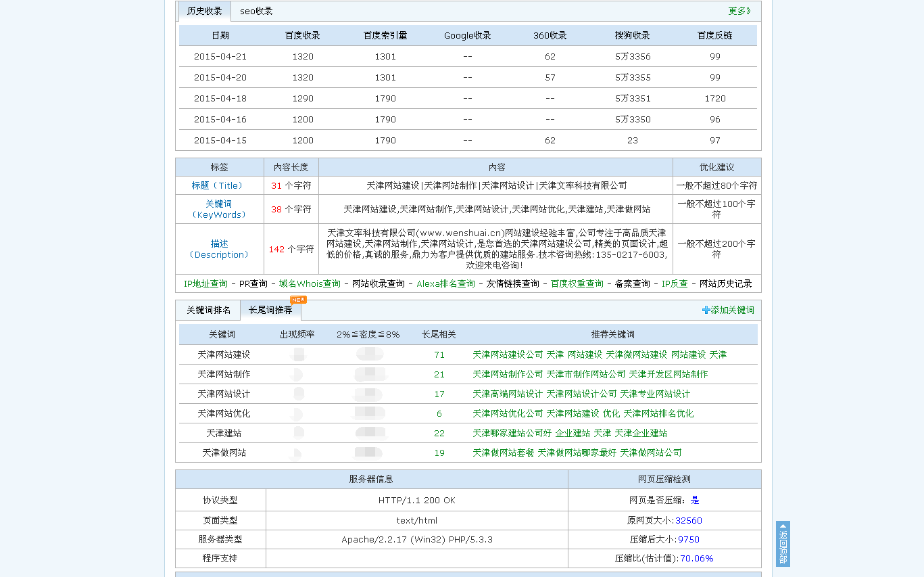Click long-tail count 71 for 天津网站建设

439,354
